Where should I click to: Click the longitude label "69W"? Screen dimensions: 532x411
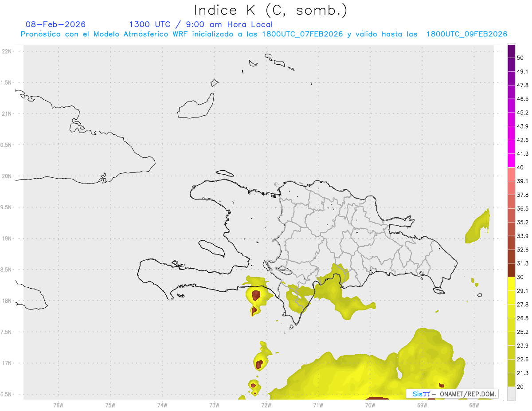[422, 405]
